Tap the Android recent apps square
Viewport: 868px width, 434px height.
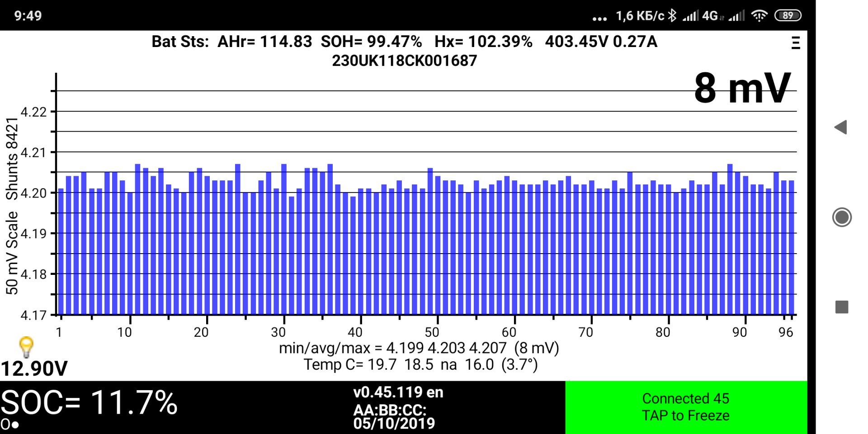point(841,307)
